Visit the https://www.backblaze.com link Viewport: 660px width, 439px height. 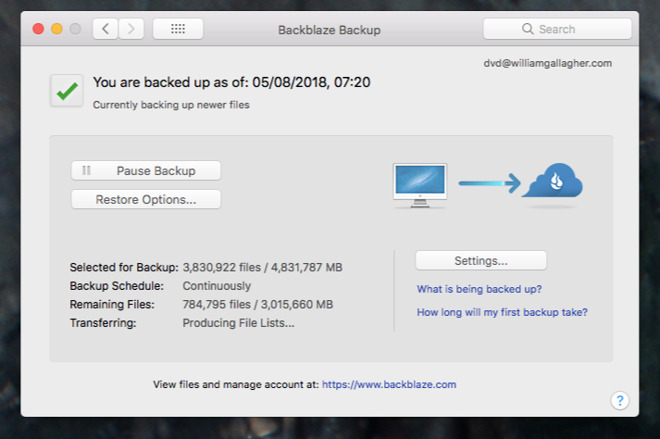(x=389, y=384)
